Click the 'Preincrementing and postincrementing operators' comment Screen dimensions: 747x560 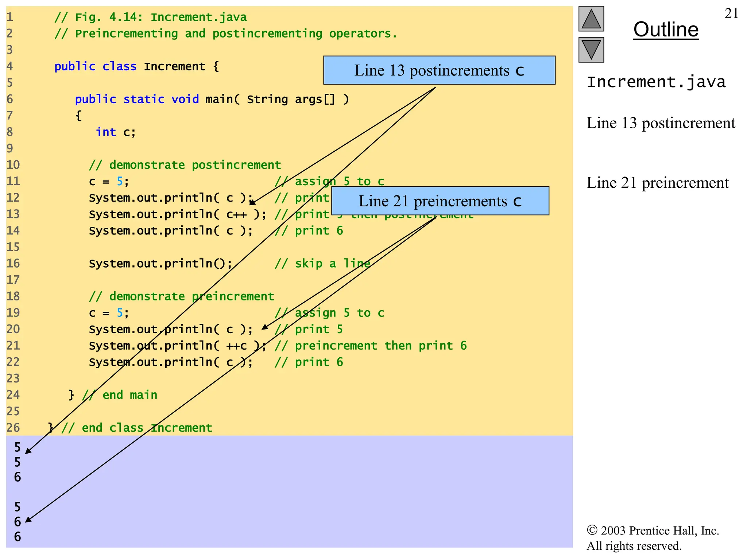[225, 34]
